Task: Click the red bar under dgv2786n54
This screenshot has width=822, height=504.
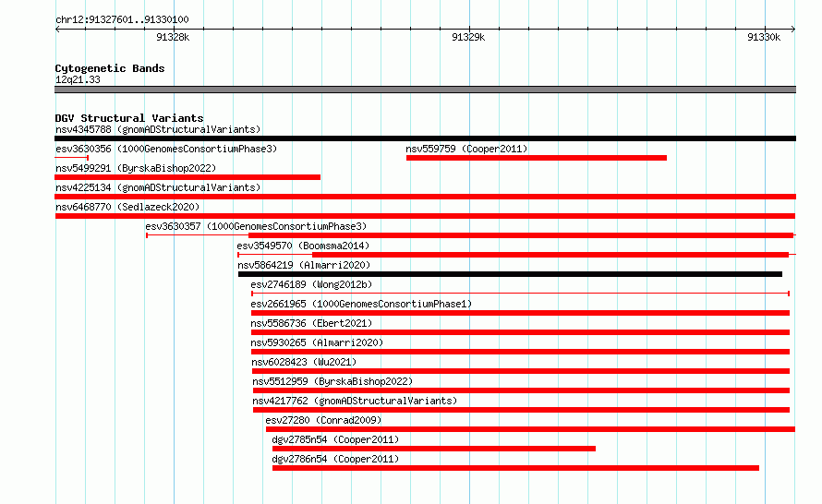Action: 516,468
